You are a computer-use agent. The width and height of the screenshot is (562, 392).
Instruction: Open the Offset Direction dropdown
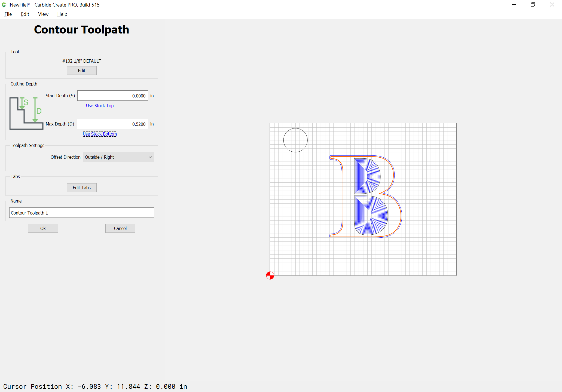(x=118, y=157)
